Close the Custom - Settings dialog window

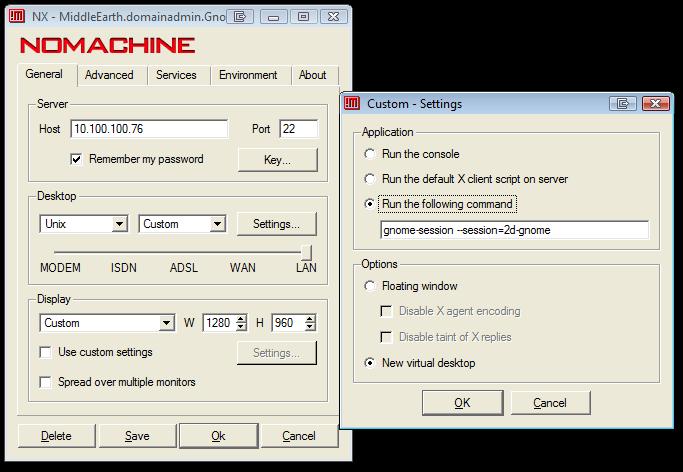(658, 103)
